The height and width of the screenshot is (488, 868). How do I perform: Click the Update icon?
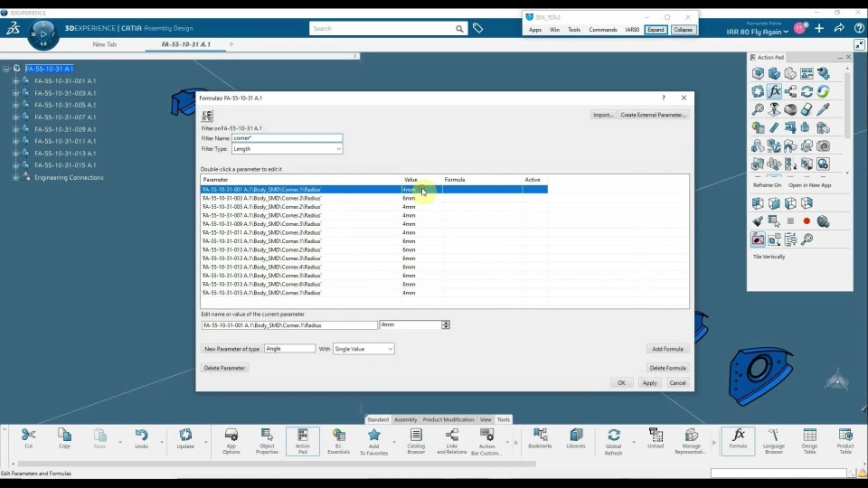[185, 436]
